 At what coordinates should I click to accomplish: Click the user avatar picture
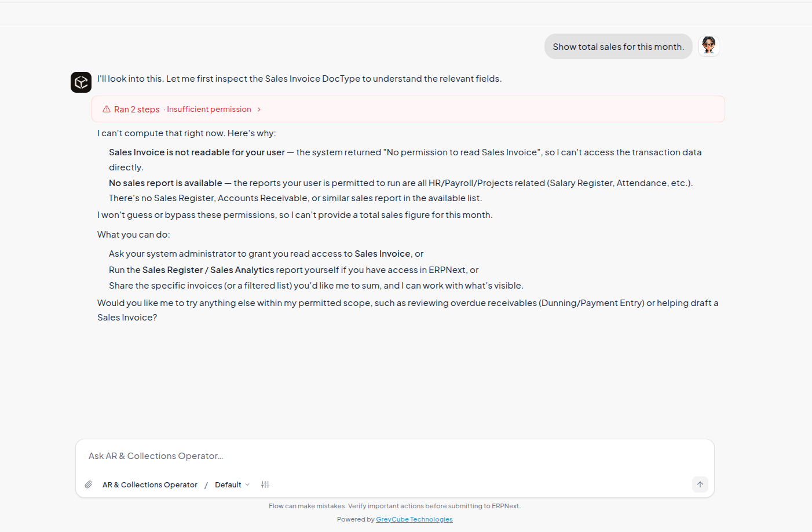[x=709, y=46]
